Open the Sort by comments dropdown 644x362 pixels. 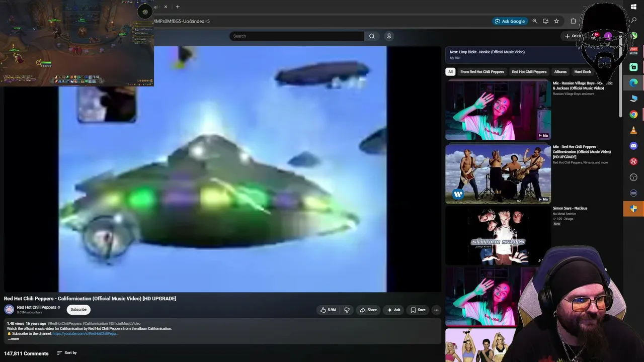pos(67,353)
